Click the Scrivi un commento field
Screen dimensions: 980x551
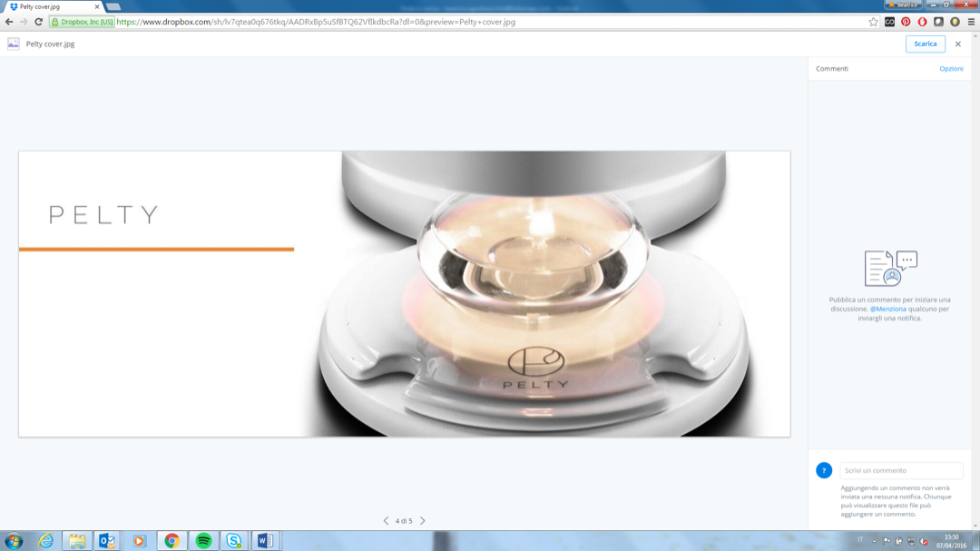(901, 470)
